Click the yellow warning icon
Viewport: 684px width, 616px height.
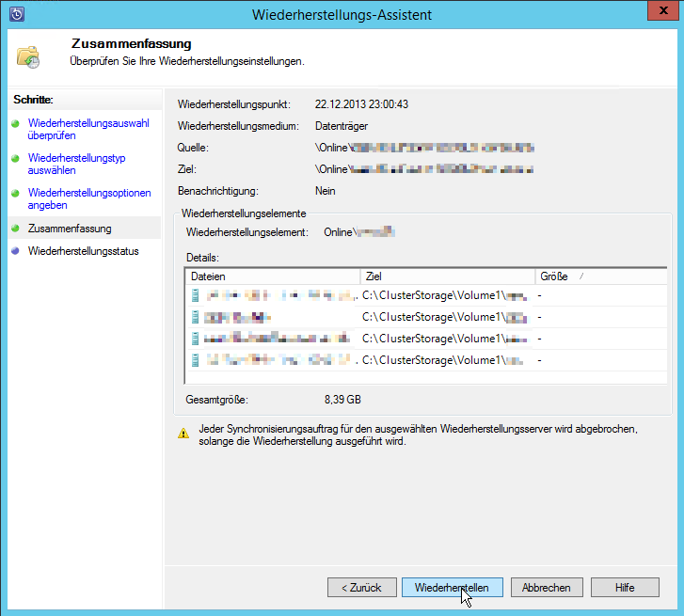pyautogui.click(x=183, y=434)
